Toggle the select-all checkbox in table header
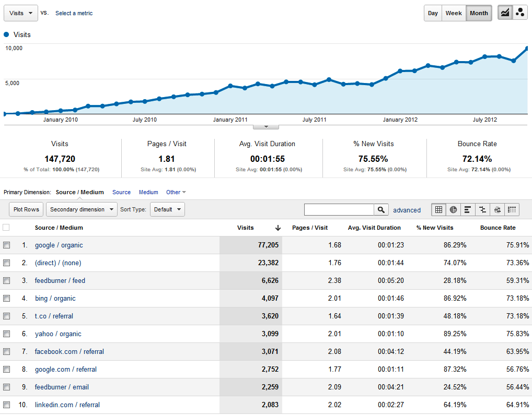The width and height of the screenshot is (532, 415). [x=6, y=228]
